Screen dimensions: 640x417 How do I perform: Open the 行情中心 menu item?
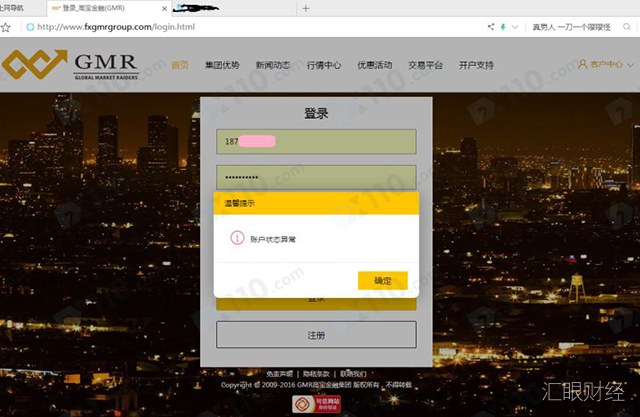coord(324,65)
